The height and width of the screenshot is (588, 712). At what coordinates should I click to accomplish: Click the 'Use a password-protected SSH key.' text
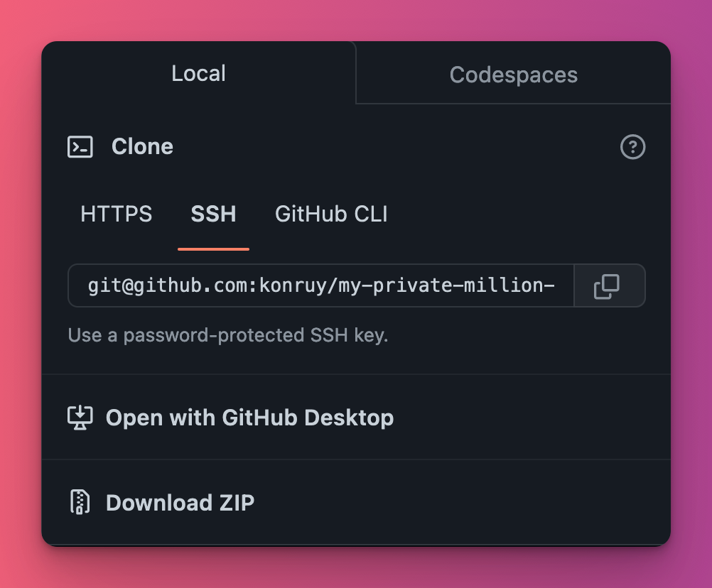point(228,335)
